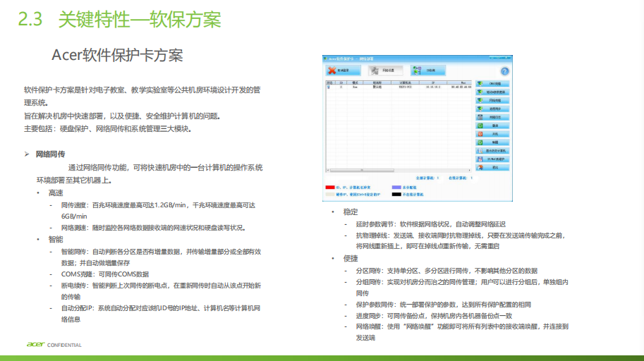Click the acer logo in the footer

(x=35, y=345)
